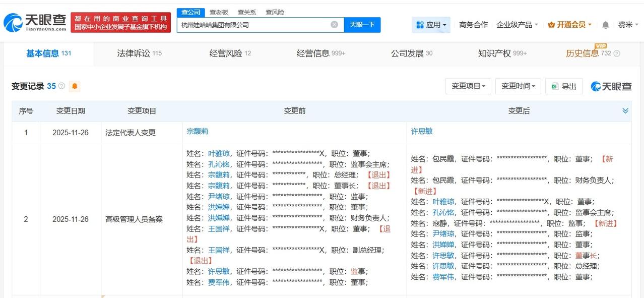Screen dimensions: 644x298
Task: Open the 公司发展 tab
Action: click(411, 53)
